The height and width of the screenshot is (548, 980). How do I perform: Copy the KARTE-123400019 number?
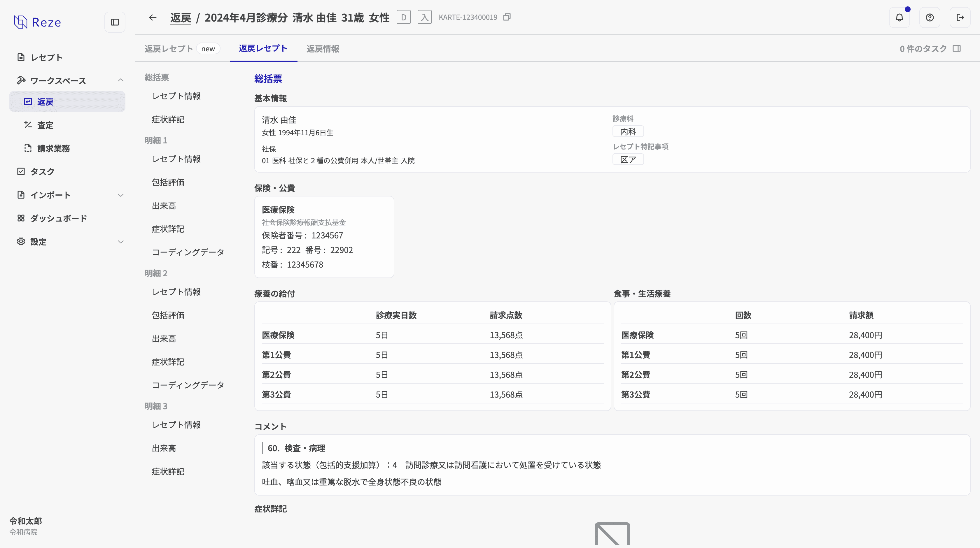pos(507,17)
